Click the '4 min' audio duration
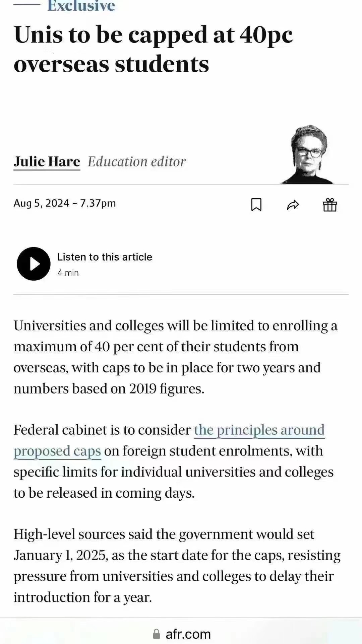The height and width of the screenshot is (644, 362). tap(68, 273)
